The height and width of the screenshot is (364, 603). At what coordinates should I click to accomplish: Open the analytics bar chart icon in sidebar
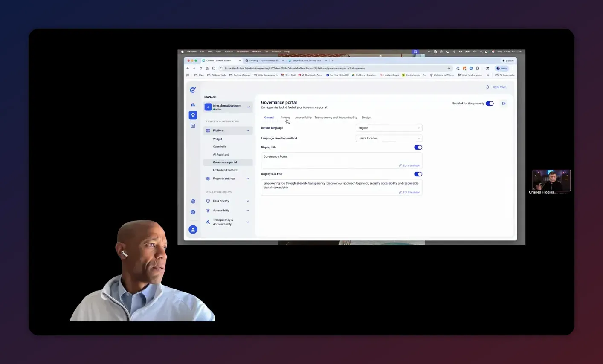pos(193,104)
